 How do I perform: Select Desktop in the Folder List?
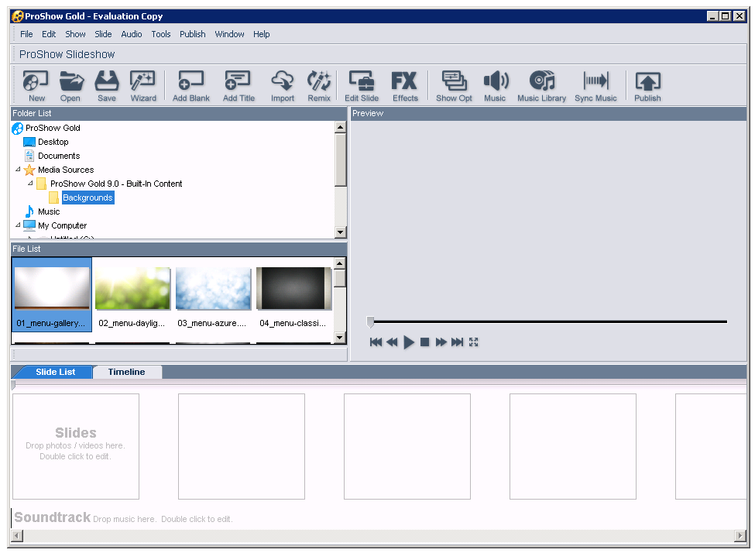tap(53, 142)
